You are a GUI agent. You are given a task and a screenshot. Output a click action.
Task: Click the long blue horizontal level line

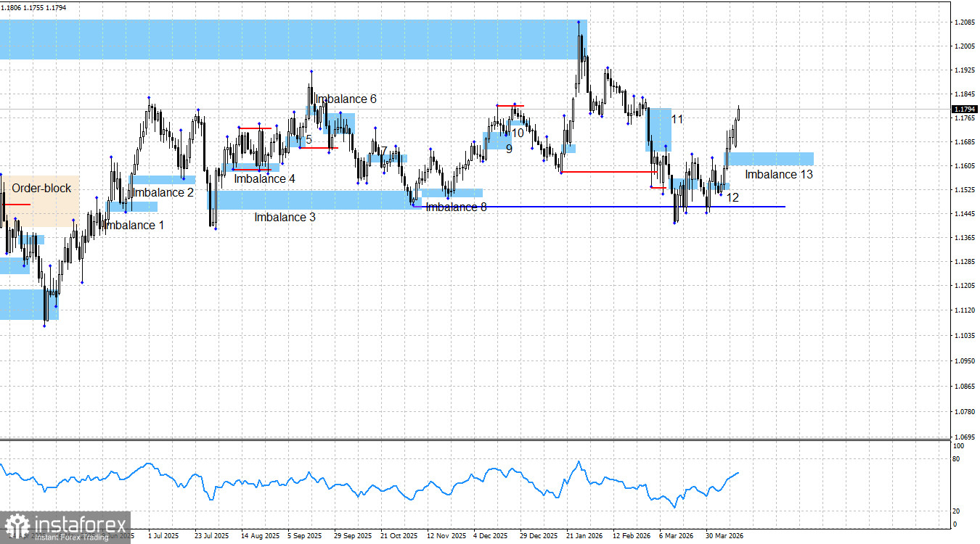click(x=617, y=206)
